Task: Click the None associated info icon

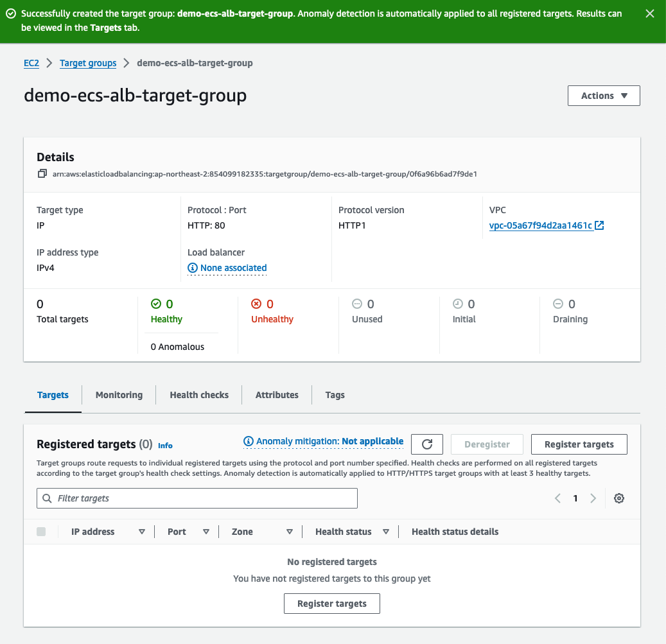Action: point(193,268)
